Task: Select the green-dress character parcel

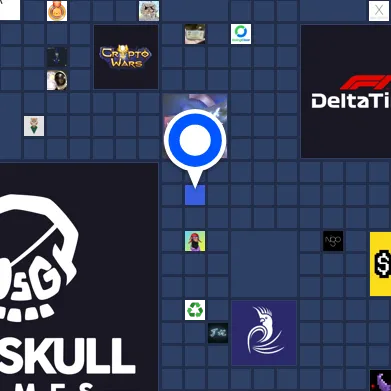Action: (34, 126)
